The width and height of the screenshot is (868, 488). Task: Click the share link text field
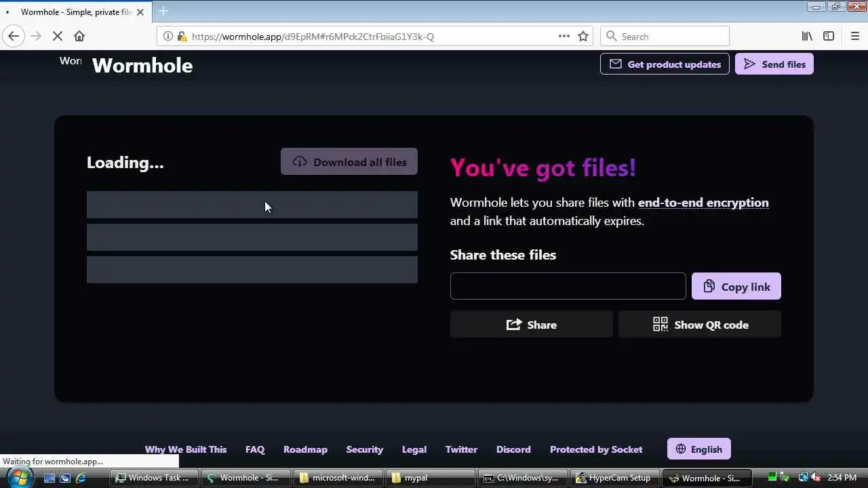568,286
